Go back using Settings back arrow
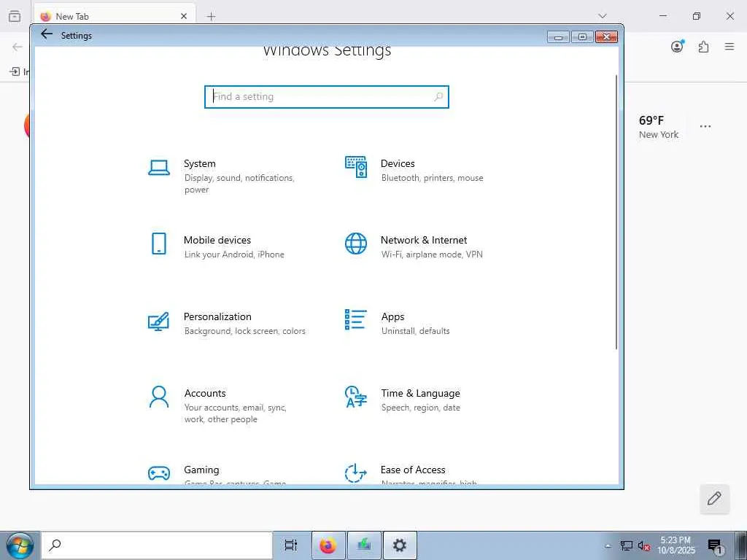The height and width of the screenshot is (560, 747). 46,34
